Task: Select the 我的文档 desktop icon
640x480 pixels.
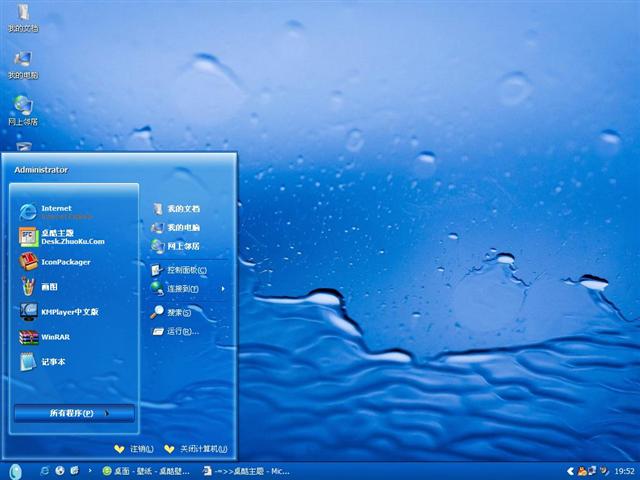Action: coord(23,19)
